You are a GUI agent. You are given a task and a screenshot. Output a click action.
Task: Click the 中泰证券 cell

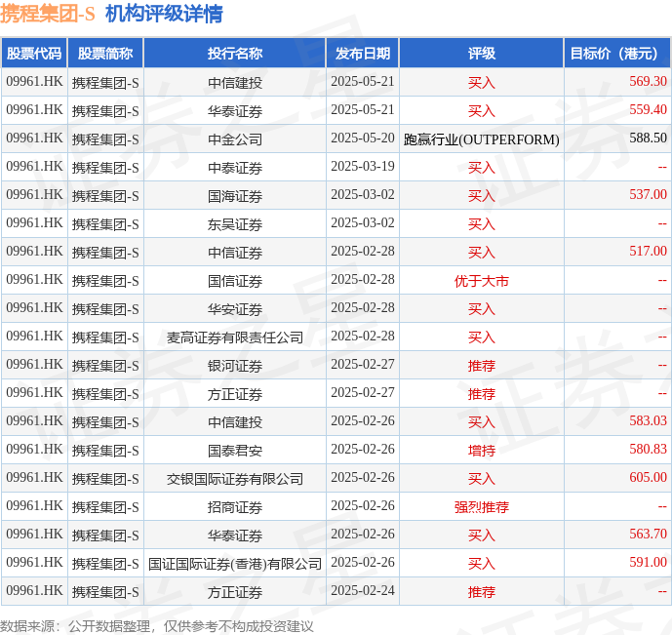coord(235,168)
